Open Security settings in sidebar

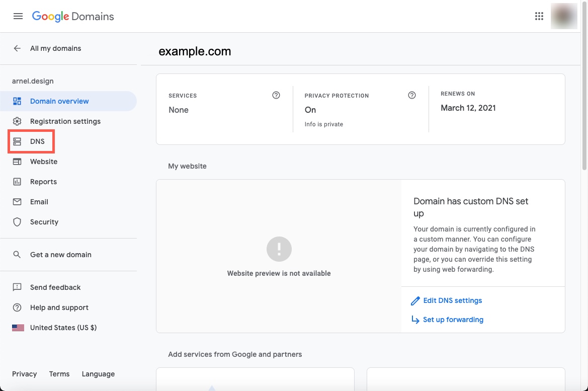click(44, 222)
